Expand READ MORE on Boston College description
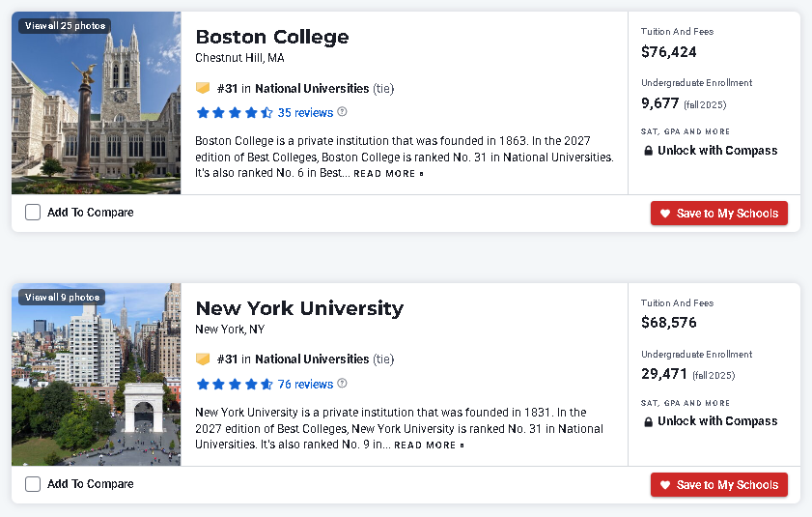 (388, 174)
